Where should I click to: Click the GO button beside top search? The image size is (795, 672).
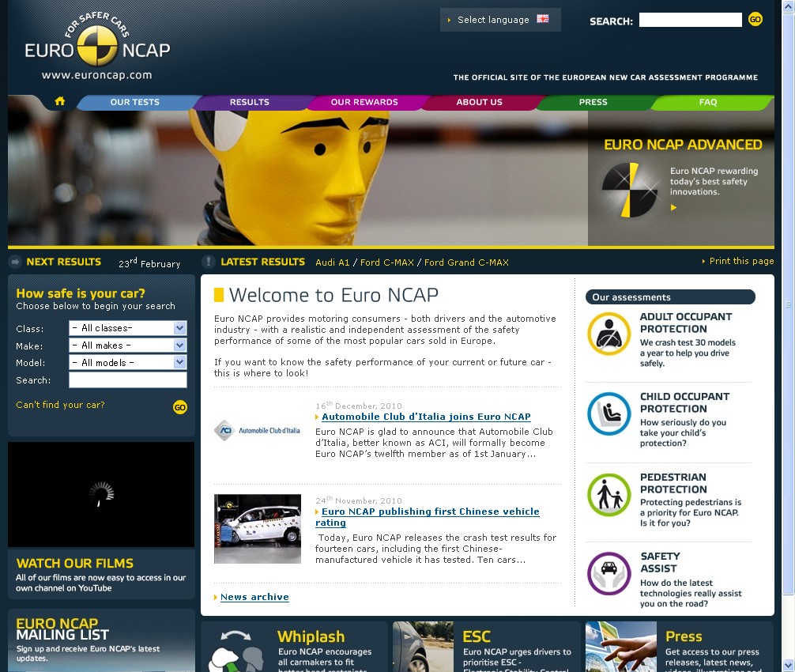pos(755,19)
